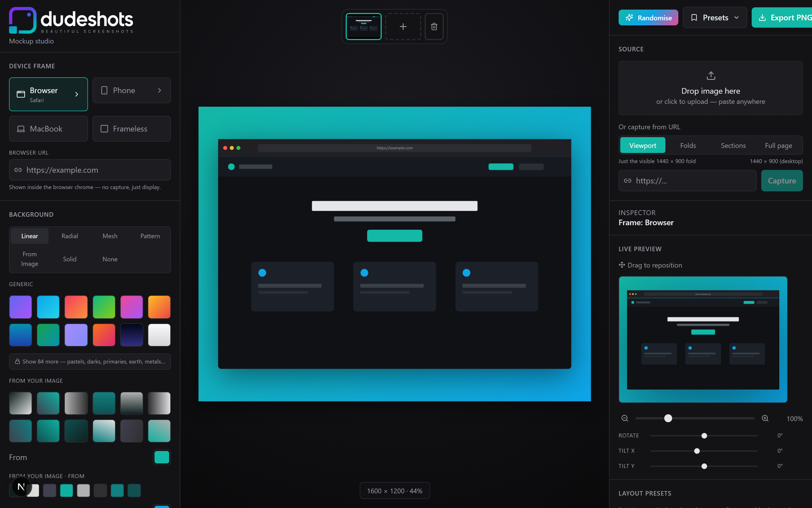
Task: Select the Folds capture mode
Action: click(688, 145)
